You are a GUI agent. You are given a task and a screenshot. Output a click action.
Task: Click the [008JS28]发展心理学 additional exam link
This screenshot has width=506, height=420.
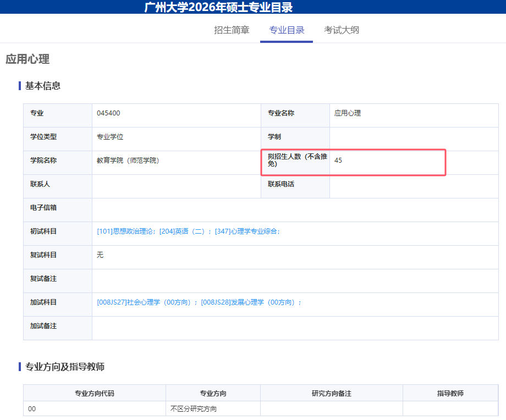pos(250,302)
